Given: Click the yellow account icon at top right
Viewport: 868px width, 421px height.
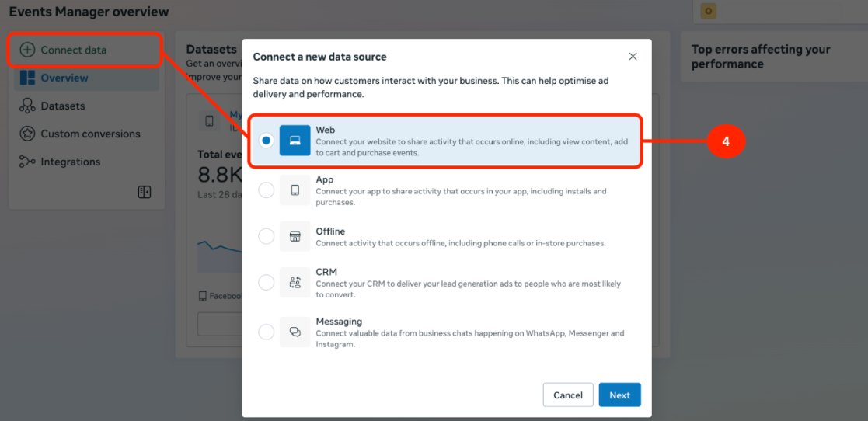Looking at the screenshot, I should click(709, 11).
